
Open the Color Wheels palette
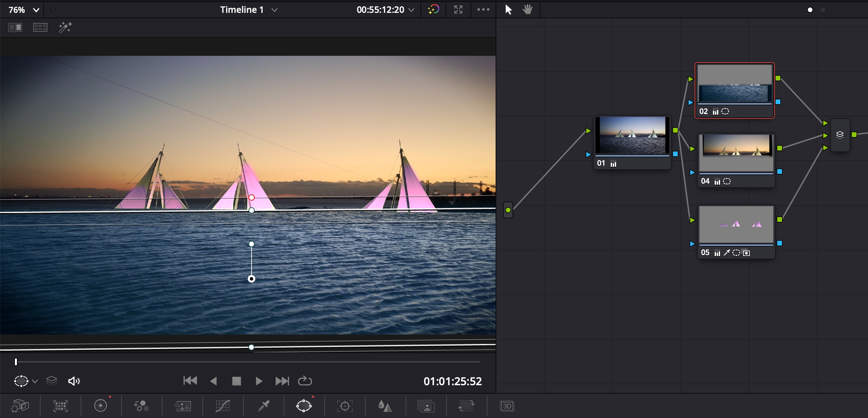coord(101,405)
